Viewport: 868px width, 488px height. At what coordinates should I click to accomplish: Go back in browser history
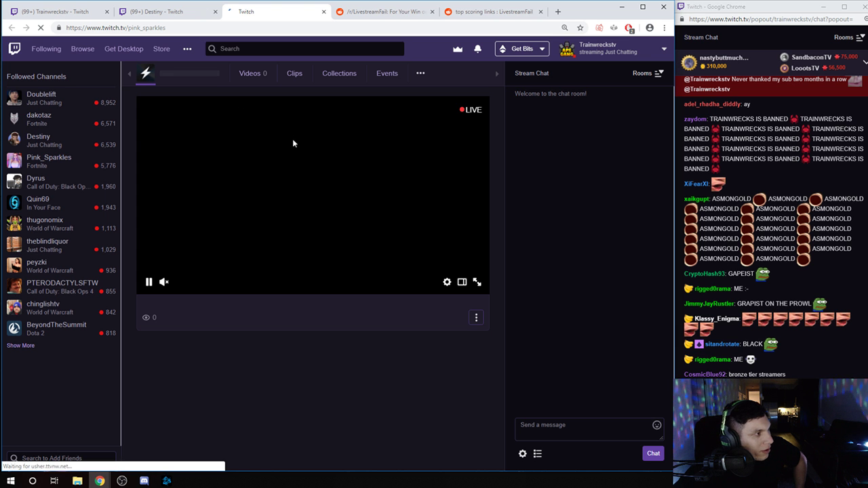coord(12,28)
